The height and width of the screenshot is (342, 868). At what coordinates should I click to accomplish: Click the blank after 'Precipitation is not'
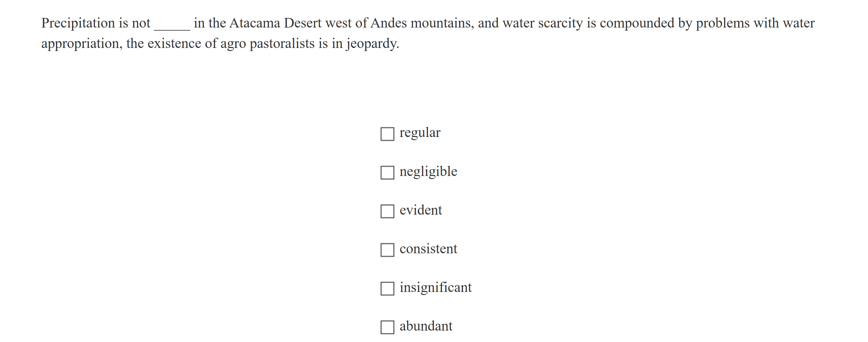coord(172,24)
